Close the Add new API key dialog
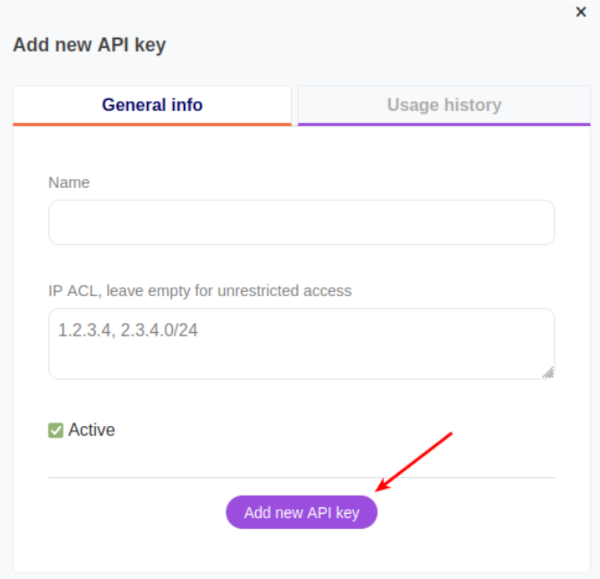 [x=581, y=12]
